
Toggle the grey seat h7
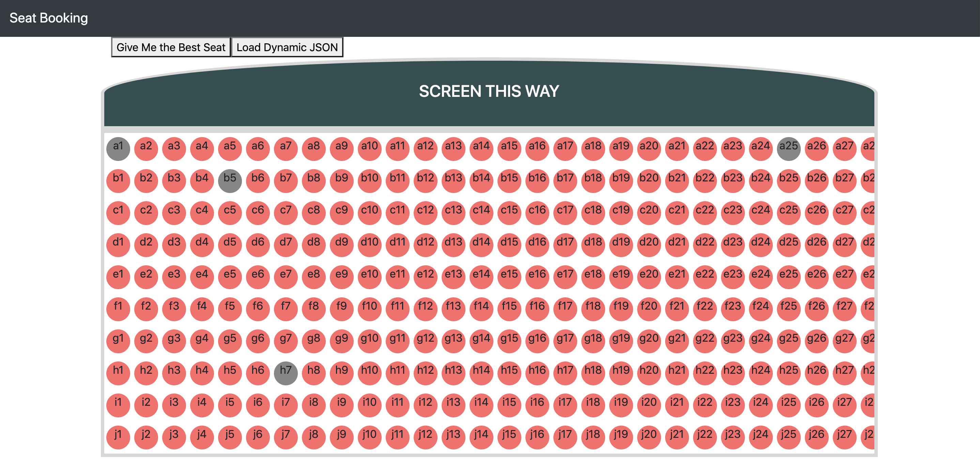[286, 373]
